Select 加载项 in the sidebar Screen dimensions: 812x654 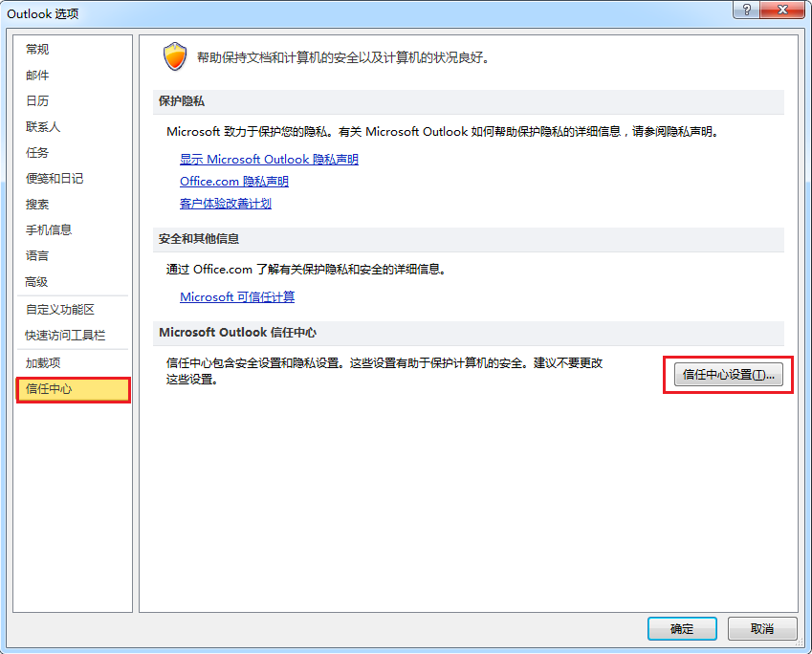(43, 363)
